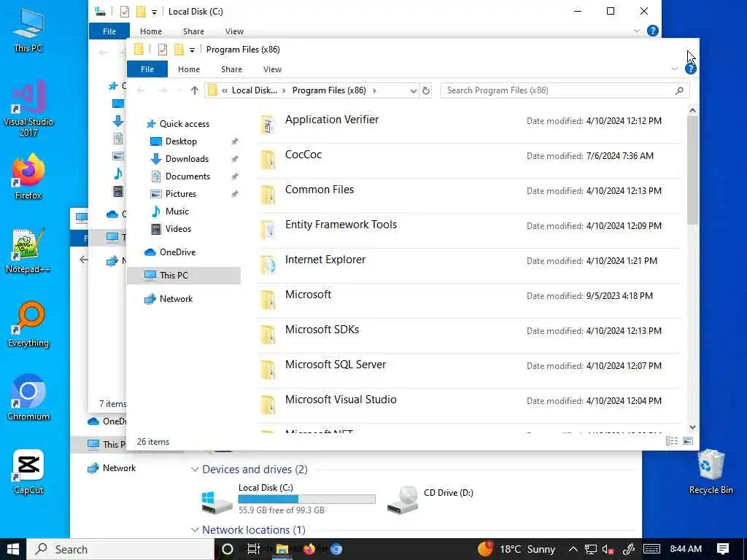Open the Application Verifier folder icon
The image size is (747, 560).
point(268,125)
